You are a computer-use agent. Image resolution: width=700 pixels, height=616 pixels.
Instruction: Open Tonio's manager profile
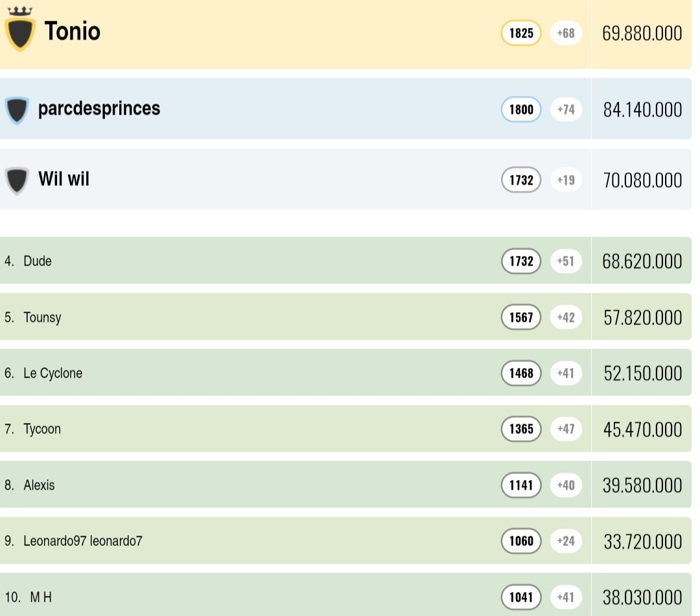tap(72, 31)
